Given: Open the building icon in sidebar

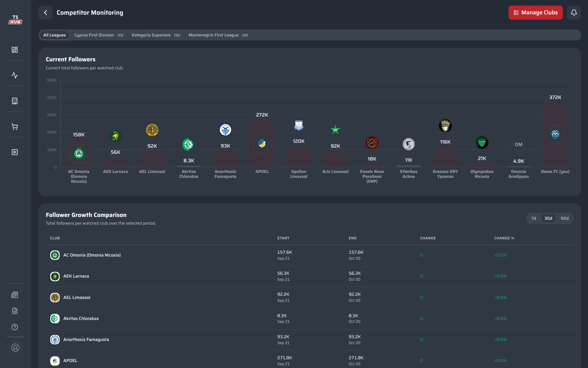Looking at the screenshot, I should (15, 101).
